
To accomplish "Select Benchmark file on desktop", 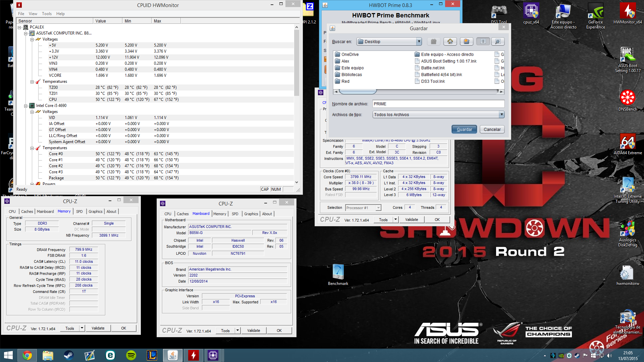I will [338, 275].
